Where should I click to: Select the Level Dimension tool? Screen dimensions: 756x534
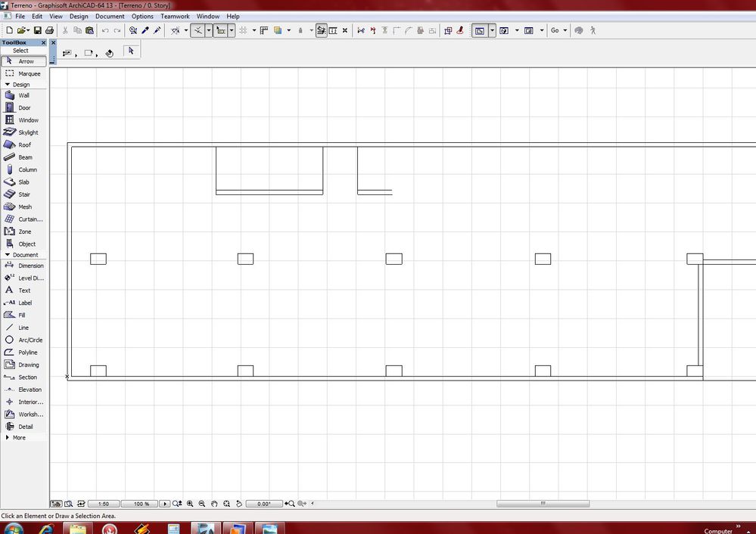pos(23,278)
